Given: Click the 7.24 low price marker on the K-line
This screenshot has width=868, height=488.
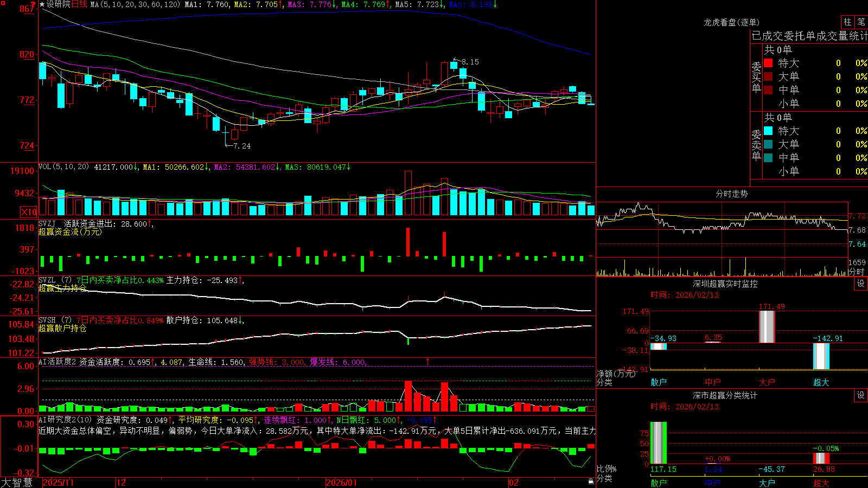Looking at the screenshot, I should click(242, 146).
